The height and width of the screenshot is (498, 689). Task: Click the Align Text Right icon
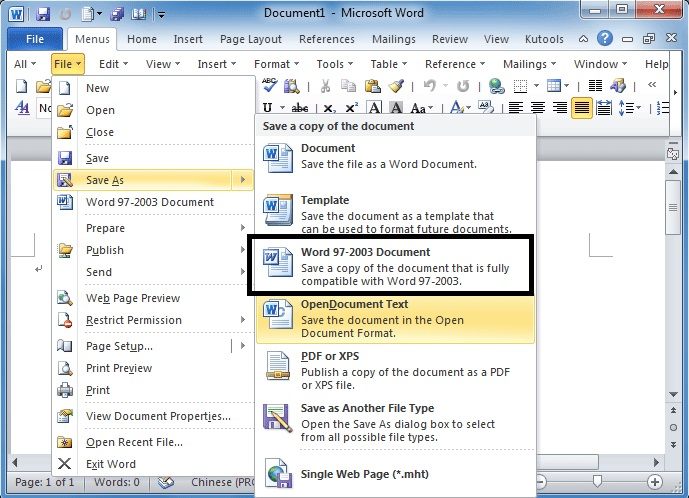pyautogui.click(x=560, y=108)
